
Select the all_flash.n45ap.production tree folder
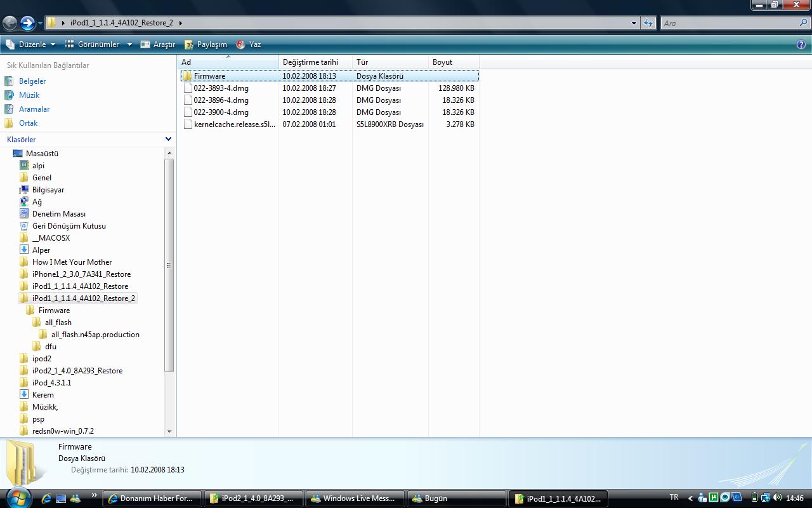(95, 335)
